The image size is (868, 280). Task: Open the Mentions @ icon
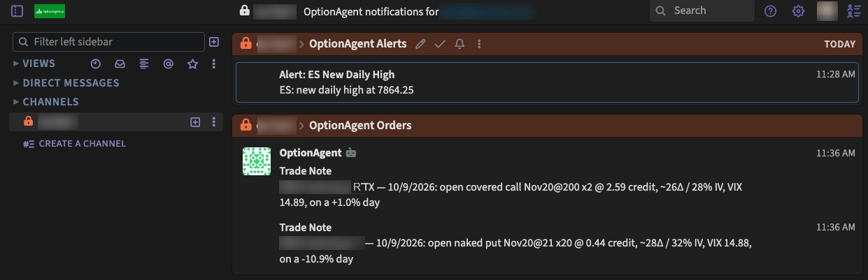(x=168, y=64)
